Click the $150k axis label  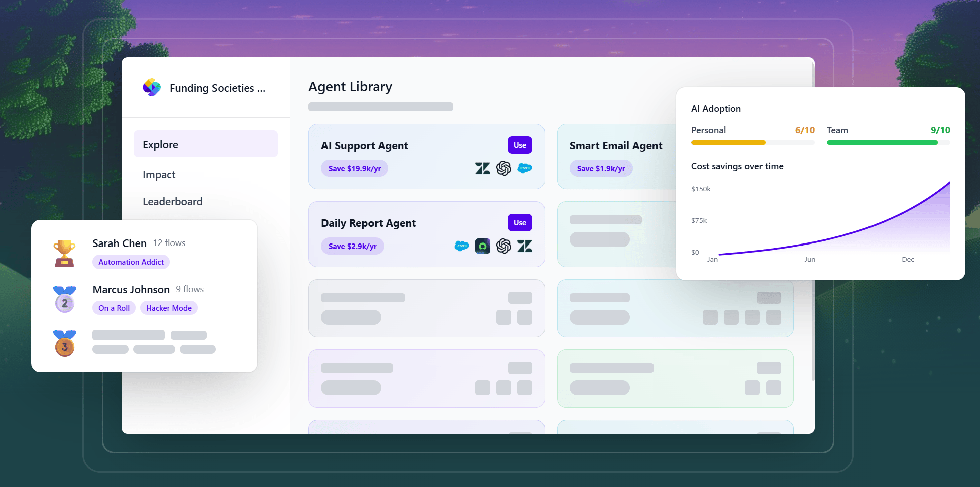click(x=701, y=189)
